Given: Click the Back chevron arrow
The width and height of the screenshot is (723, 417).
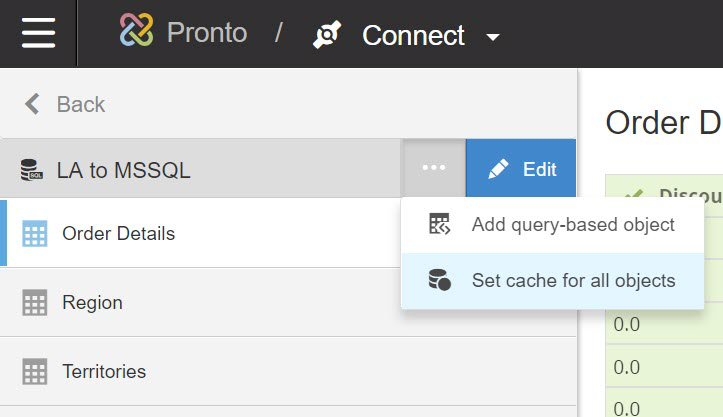Looking at the screenshot, I should (x=32, y=104).
